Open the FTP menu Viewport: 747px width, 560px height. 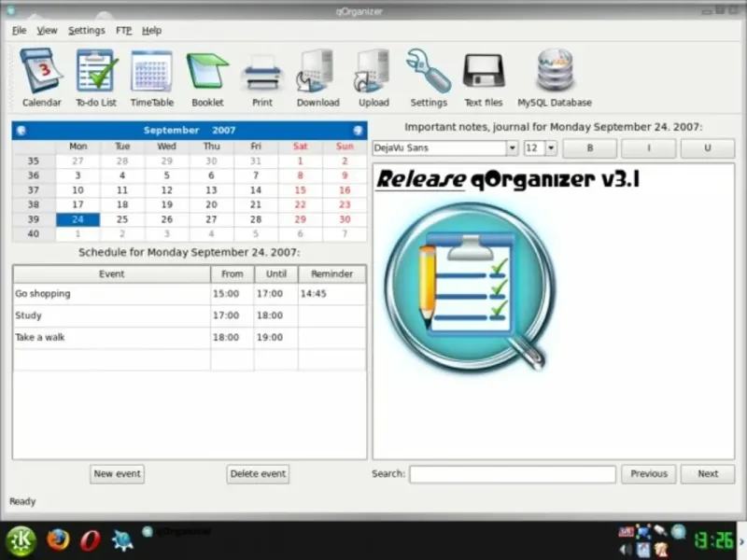pos(123,31)
